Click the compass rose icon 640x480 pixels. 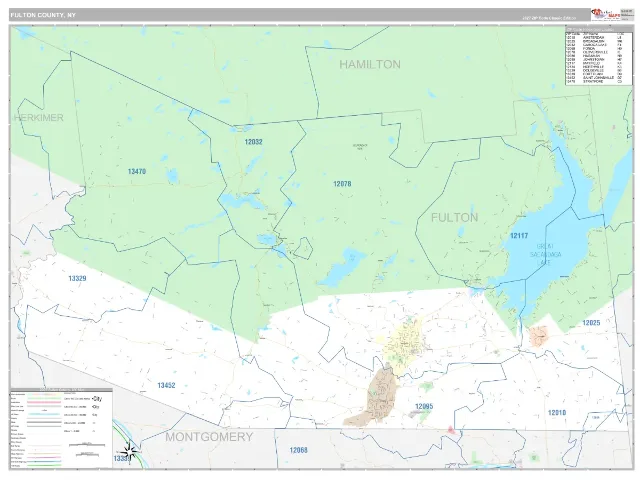tap(130, 451)
